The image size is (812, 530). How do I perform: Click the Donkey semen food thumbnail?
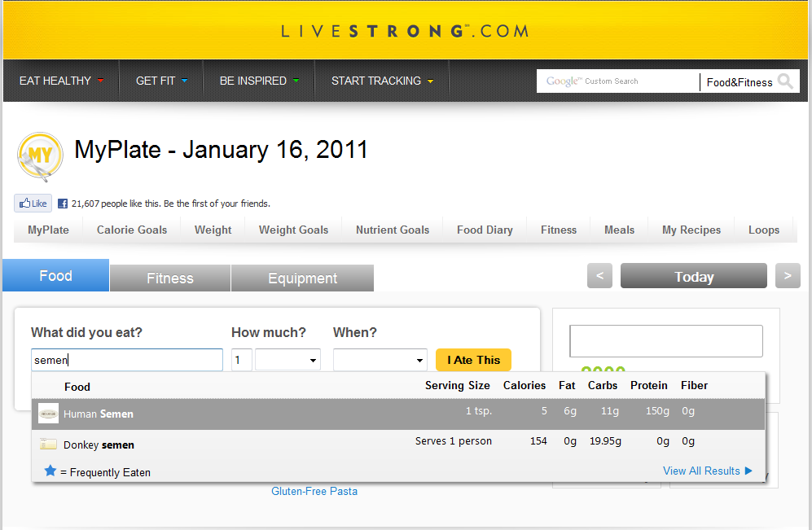click(48, 444)
